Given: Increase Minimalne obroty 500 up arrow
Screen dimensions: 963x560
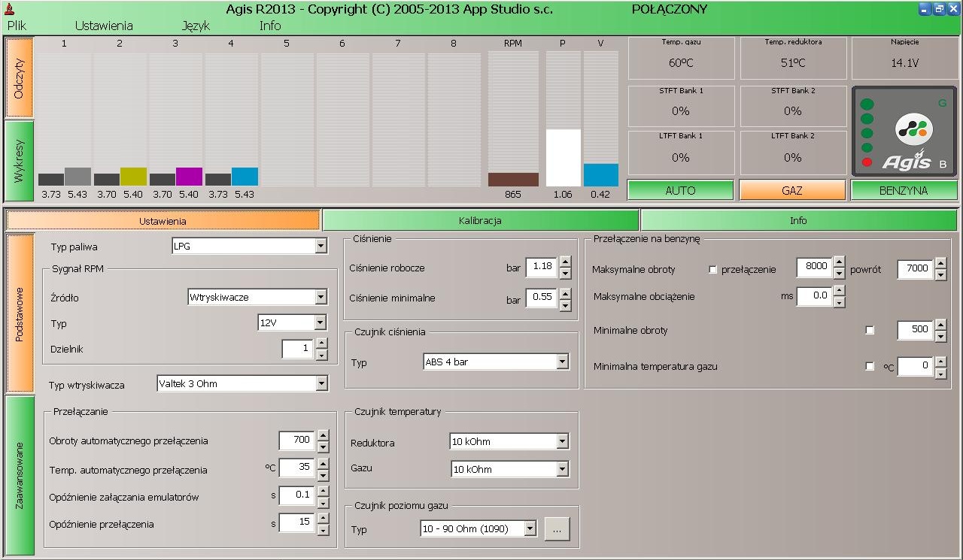Looking at the screenshot, I should [x=940, y=325].
